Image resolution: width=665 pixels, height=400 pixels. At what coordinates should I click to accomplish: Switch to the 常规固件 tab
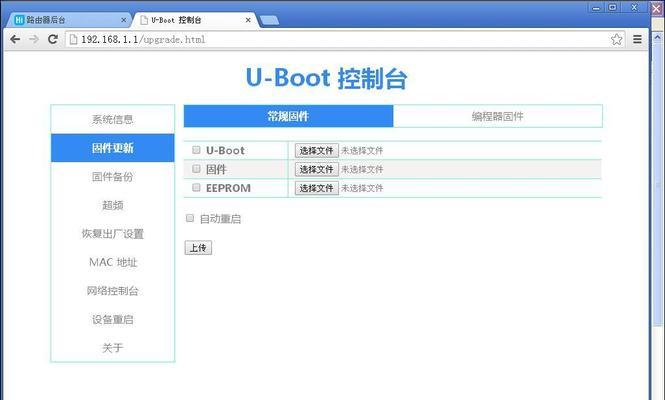click(x=288, y=116)
